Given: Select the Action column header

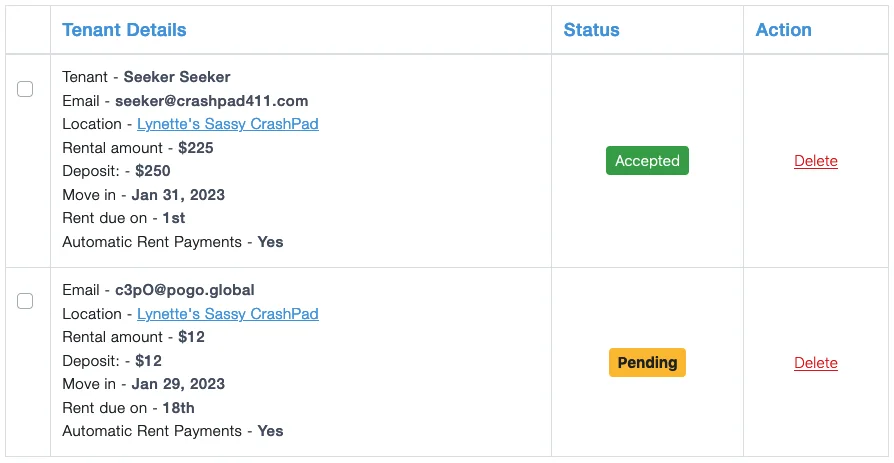Looking at the screenshot, I should (783, 30).
